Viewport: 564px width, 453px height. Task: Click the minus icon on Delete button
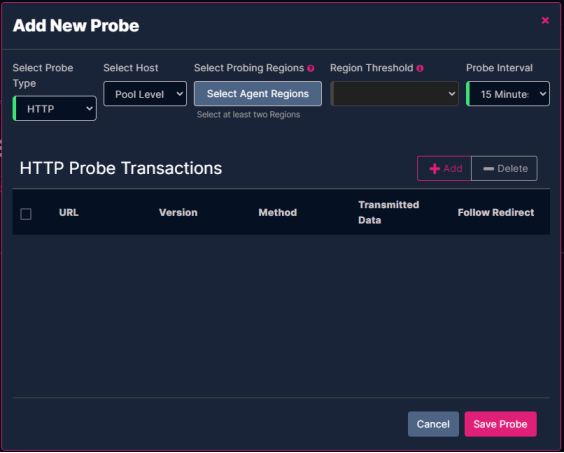[x=488, y=168]
